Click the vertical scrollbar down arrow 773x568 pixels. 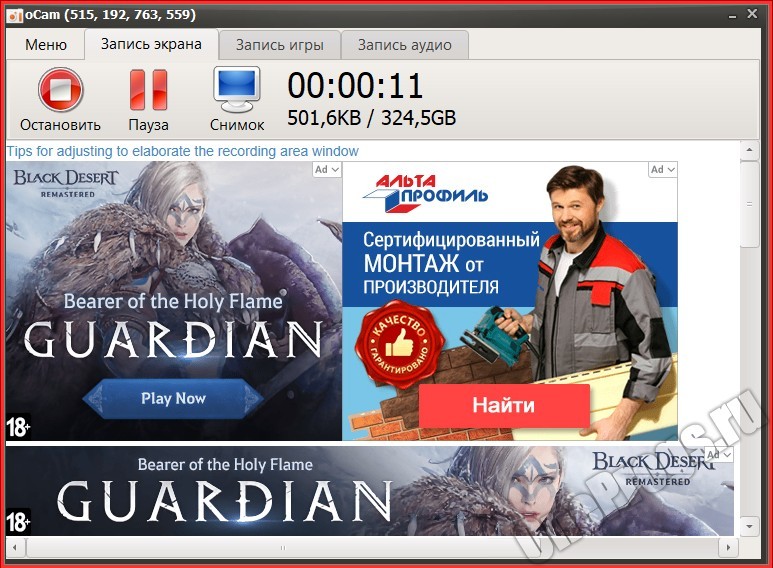pyautogui.click(x=749, y=526)
